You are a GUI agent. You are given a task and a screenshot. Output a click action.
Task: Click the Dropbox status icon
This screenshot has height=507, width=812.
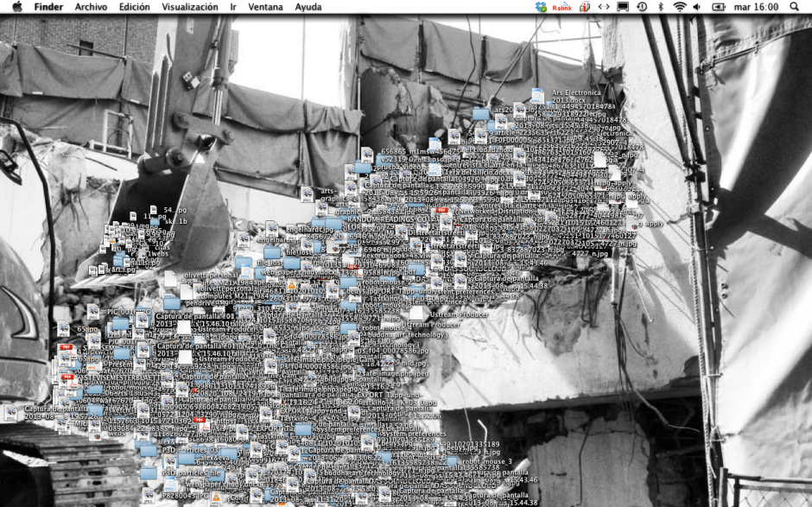[541, 7]
